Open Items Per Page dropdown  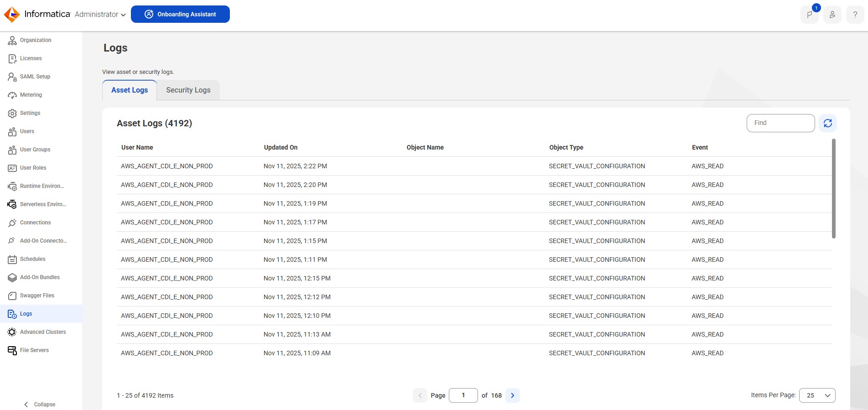[817, 395]
